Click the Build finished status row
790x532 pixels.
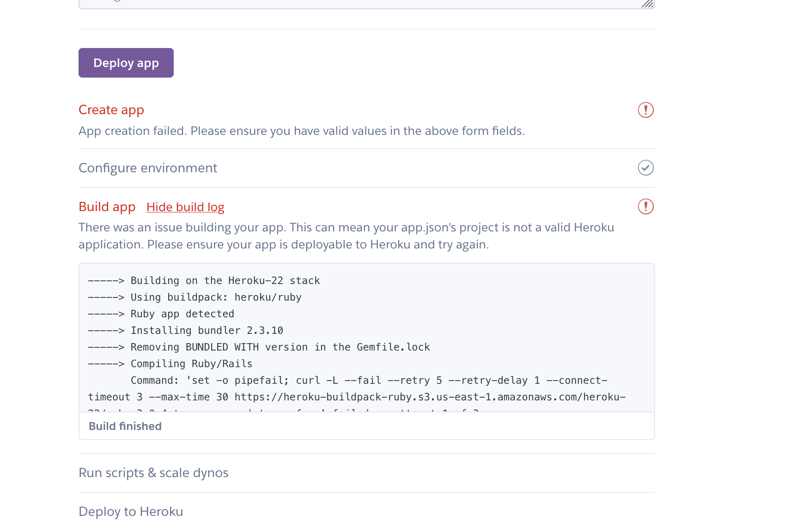pos(125,426)
